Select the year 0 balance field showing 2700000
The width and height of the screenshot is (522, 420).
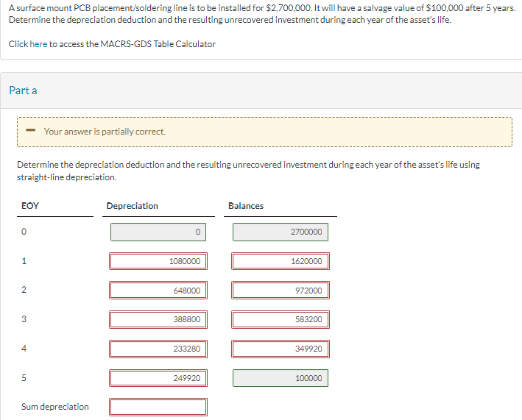pos(281,232)
